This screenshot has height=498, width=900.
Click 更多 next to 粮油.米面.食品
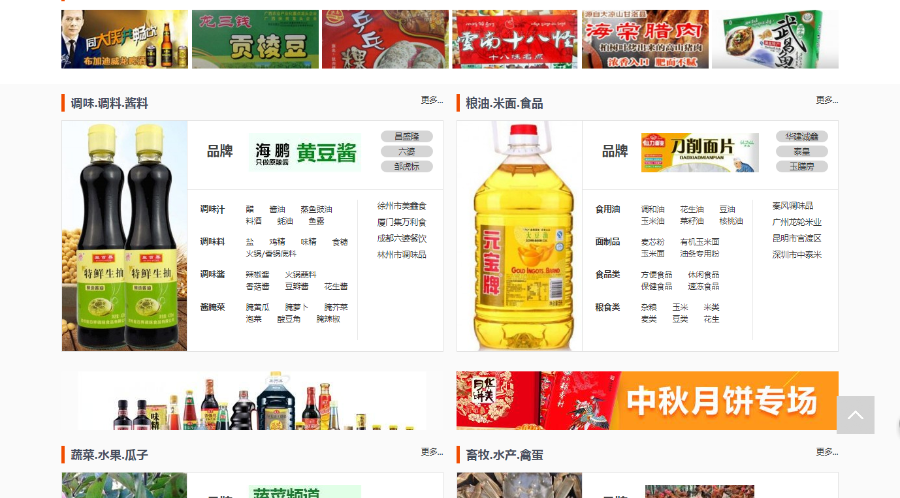tap(827, 100)
